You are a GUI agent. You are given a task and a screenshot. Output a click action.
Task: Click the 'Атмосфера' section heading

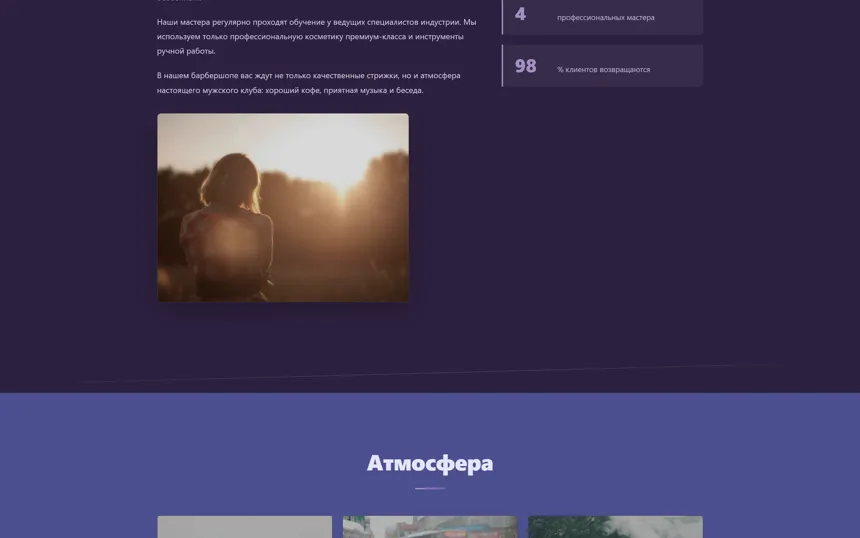coord(430,463)
